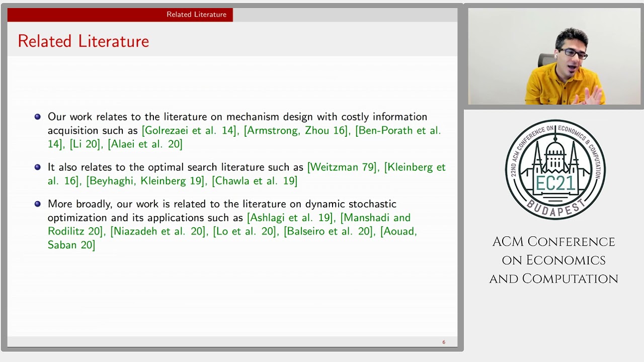644x362 pixels.
Task: Click the 'Related Literature' section tab in header
Action: click(196, 15)
